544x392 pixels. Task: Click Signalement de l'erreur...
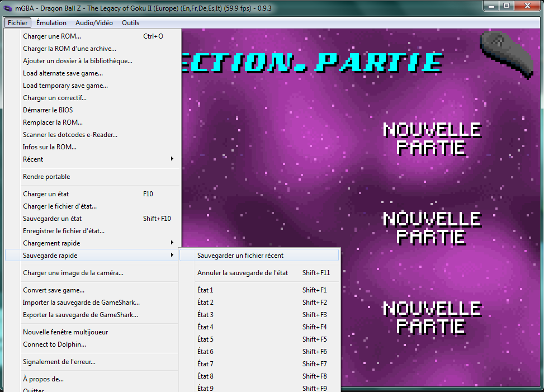93,362
